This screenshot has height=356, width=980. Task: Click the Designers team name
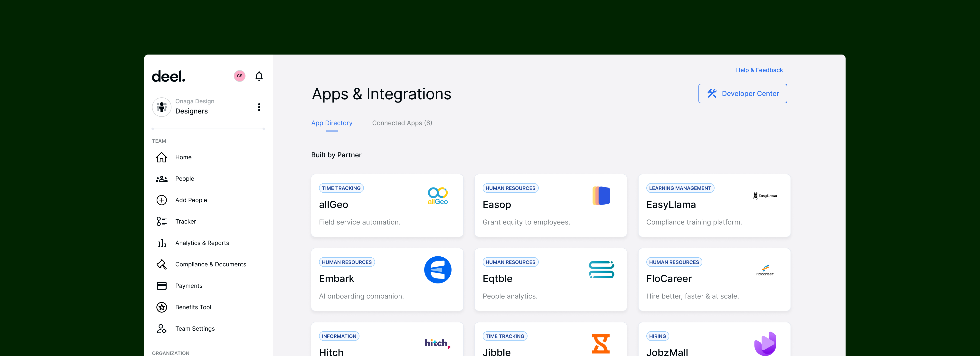tap(191, 112)
